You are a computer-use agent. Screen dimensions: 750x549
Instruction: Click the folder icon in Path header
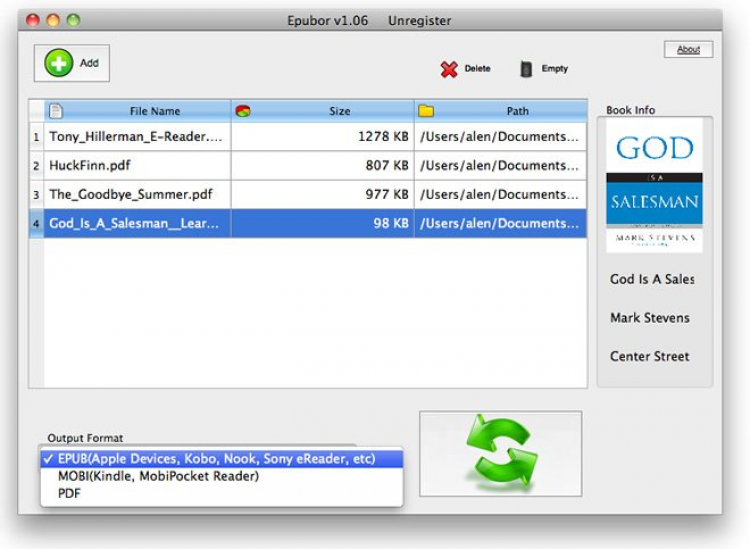(426, 111)
